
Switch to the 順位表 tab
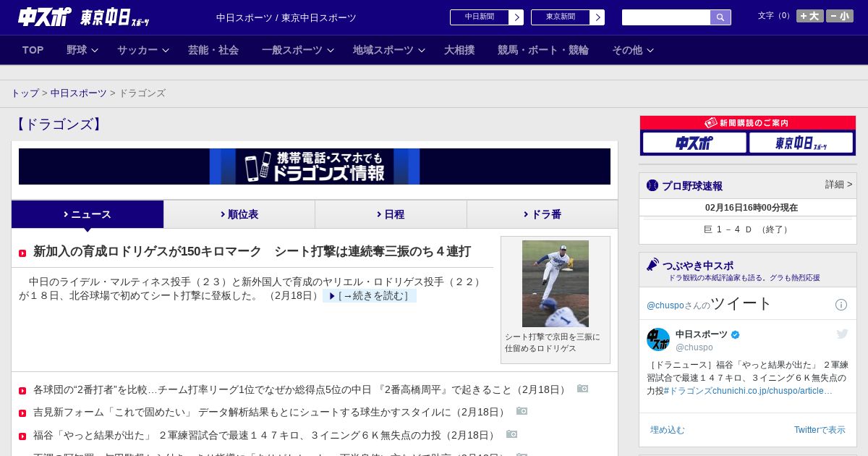[239, 214]
